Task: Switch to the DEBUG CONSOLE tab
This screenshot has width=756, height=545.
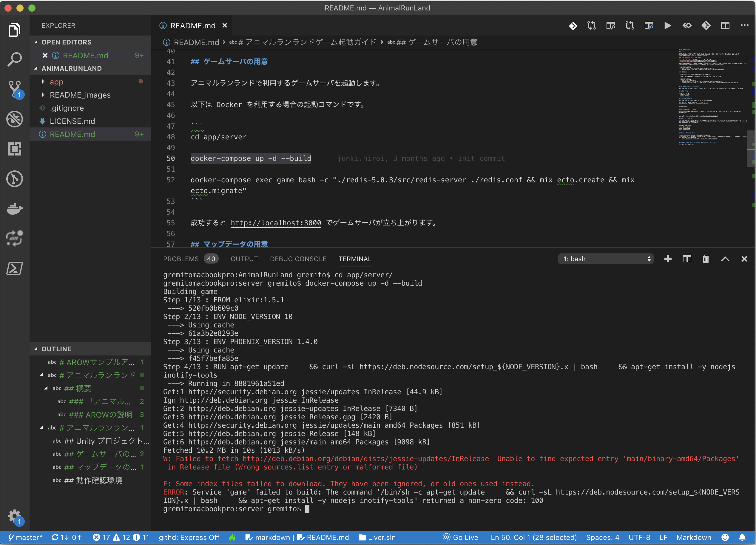Action: pyautogui.click(x=298, y=259)
